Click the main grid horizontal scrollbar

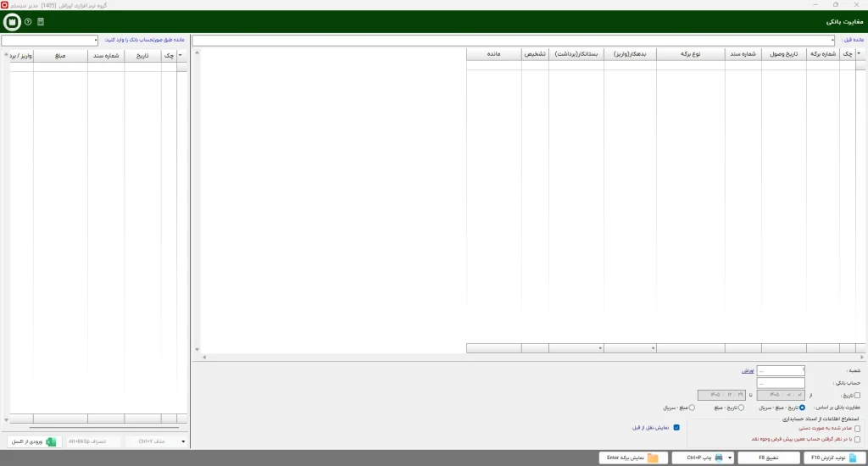[534, 358]
